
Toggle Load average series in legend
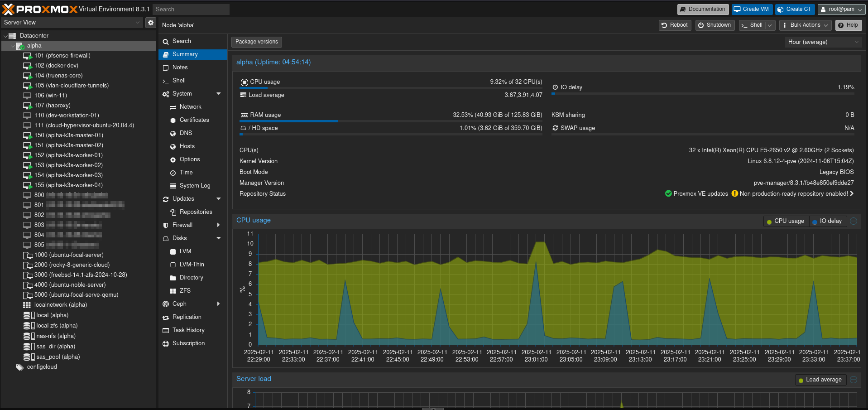(x=820, y=380)
